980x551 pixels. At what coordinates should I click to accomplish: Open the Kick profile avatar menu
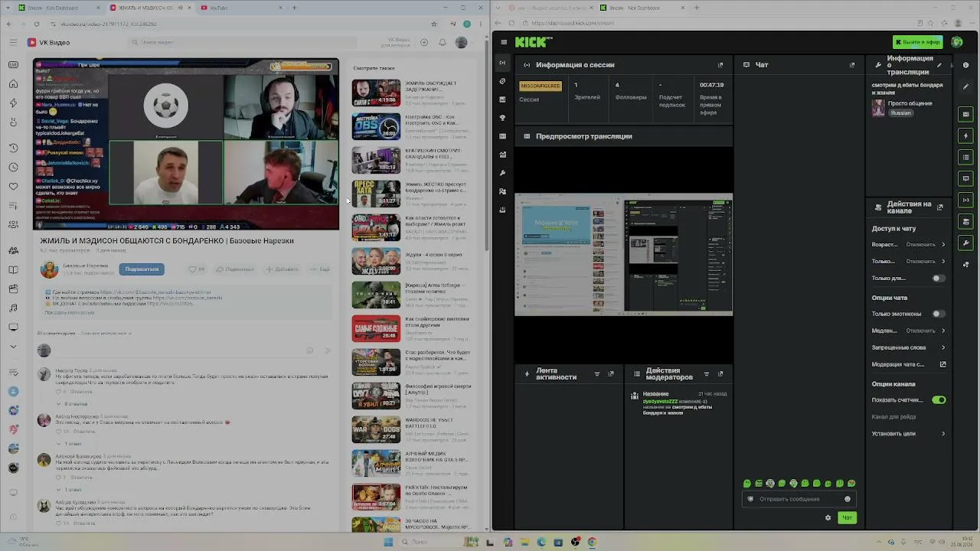tap(957, 42)
